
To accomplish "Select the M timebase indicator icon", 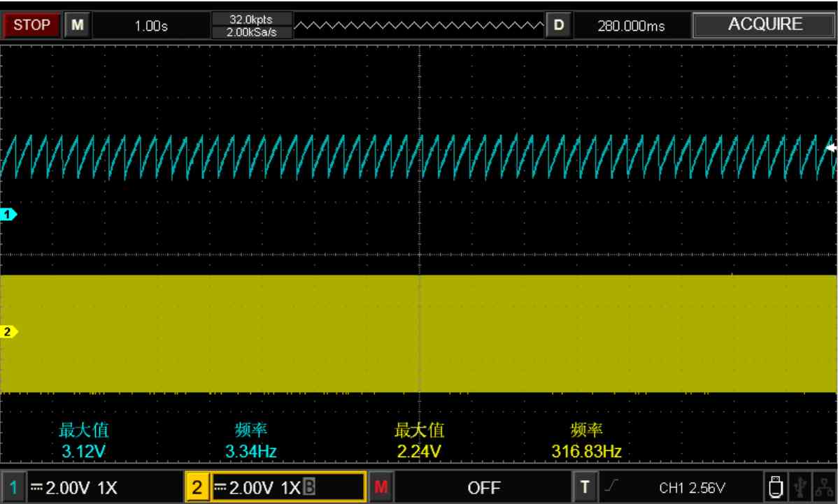I will pyautogui.click(x=78, y=25).
